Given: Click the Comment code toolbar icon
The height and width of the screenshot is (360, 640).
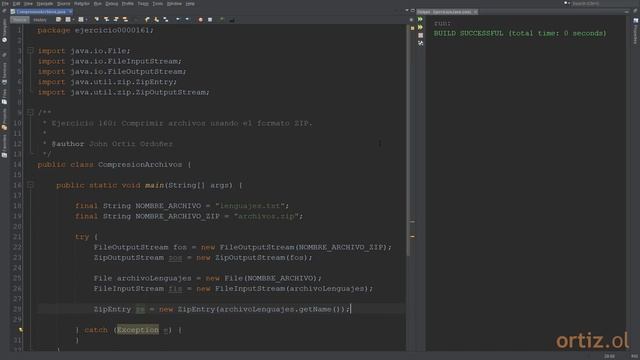Looking at the screenshot, I should click(222, 19).
